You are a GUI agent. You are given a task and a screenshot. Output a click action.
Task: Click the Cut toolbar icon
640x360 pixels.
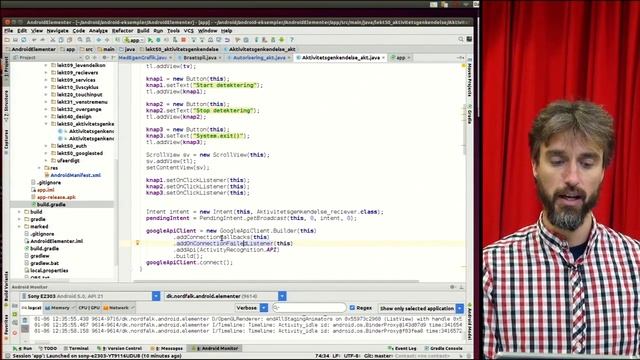pyautogui.click(x=53, y=40)
